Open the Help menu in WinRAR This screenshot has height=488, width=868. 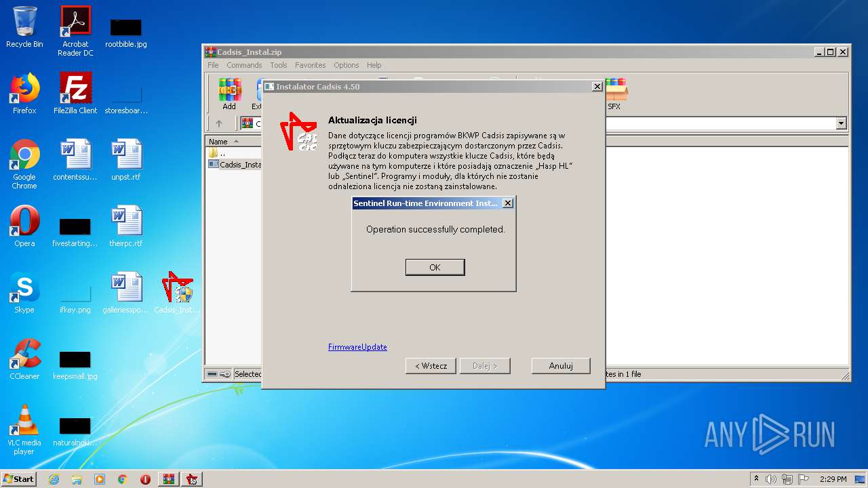(x=374, y=65)
